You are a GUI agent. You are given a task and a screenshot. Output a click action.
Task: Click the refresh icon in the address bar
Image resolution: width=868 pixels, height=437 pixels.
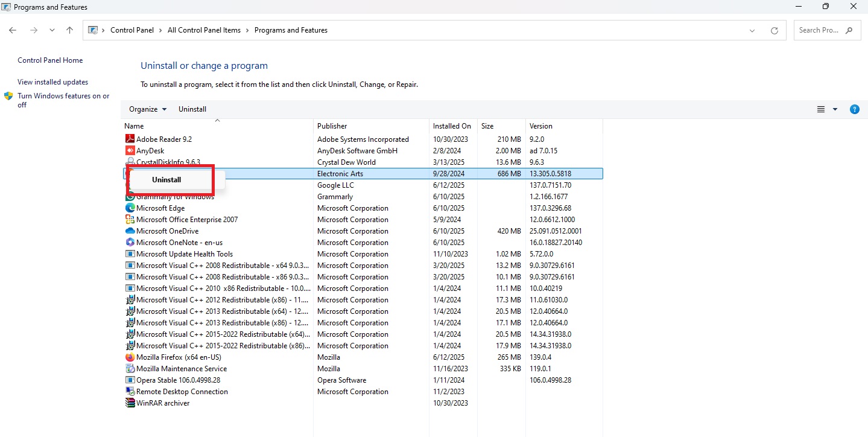[x=774, y=30]
